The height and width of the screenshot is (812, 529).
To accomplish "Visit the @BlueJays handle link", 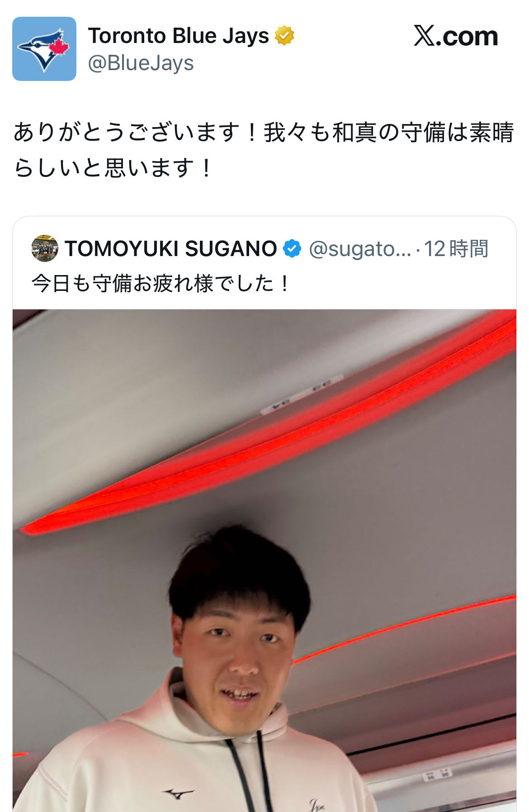I will 141,63.
